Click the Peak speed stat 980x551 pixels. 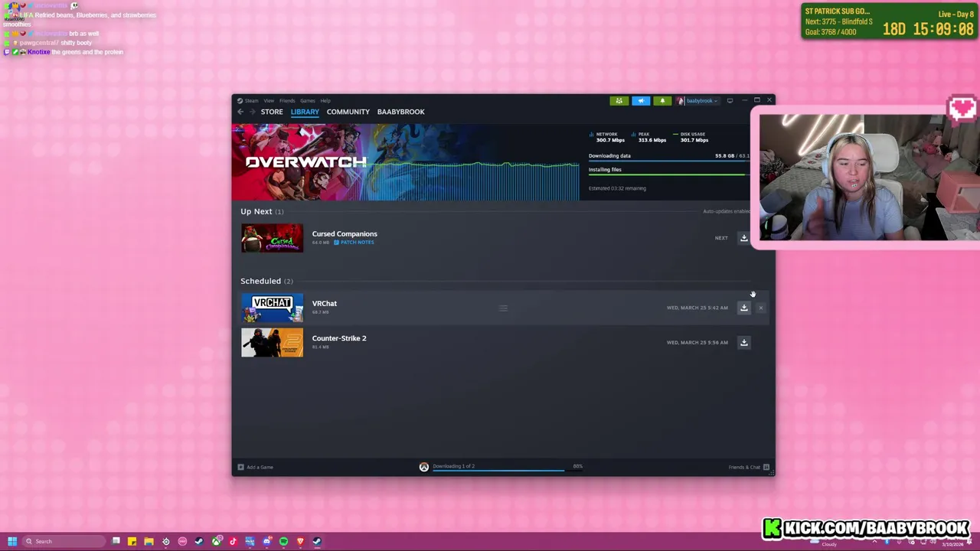[x=649, y=137]
